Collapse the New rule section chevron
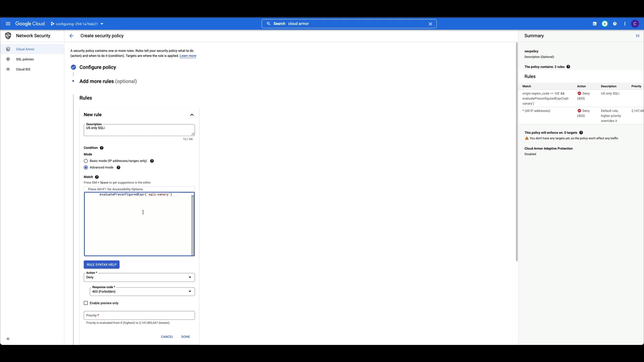644x362 pixels. click(x=192, y=115)
